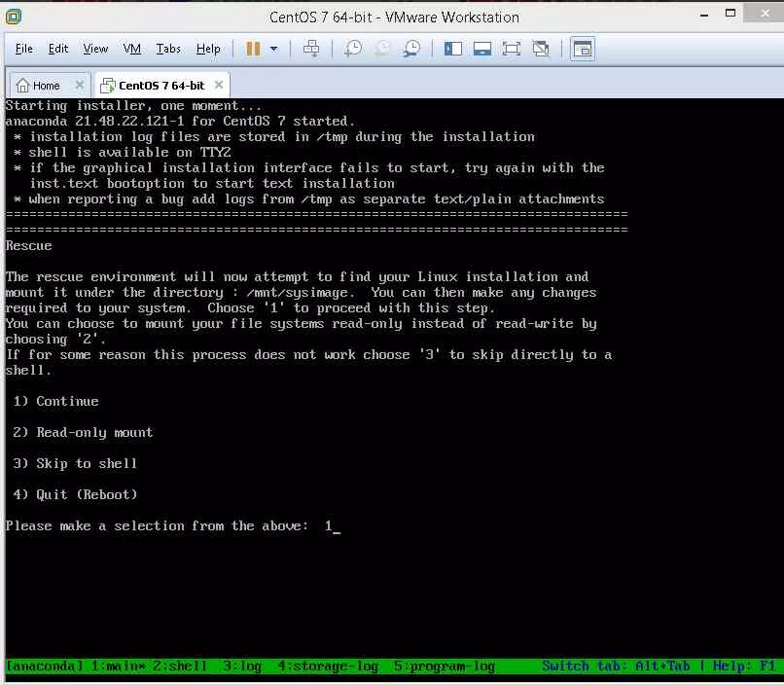This screenshot has width=784, height=685.
Task: Click the 'Help: F1' status text
Action: 744,666
